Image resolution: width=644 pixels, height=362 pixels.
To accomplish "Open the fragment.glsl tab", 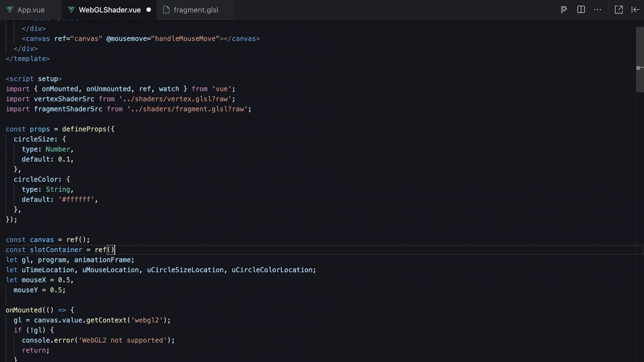I will pyautogui.click(x=191, y=10).
